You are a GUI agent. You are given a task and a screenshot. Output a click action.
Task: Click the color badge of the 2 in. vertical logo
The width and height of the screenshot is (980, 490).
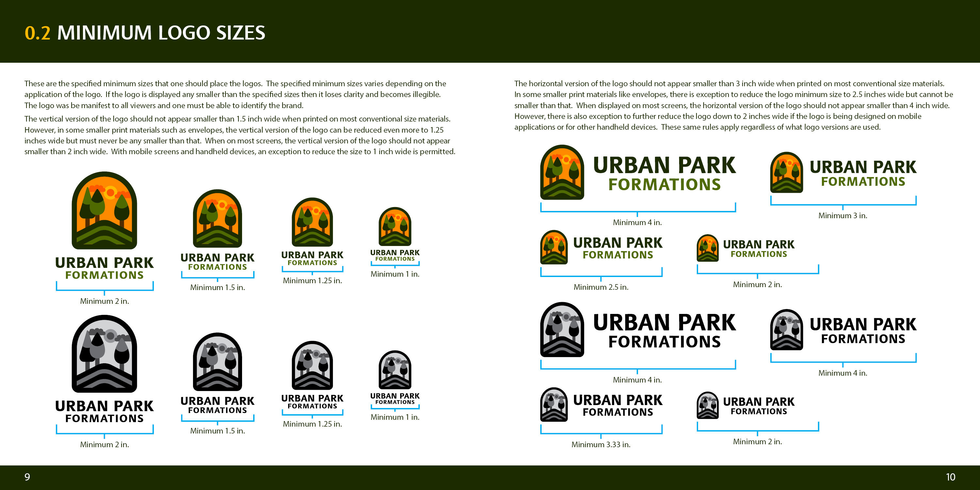(x=104, y=210)
